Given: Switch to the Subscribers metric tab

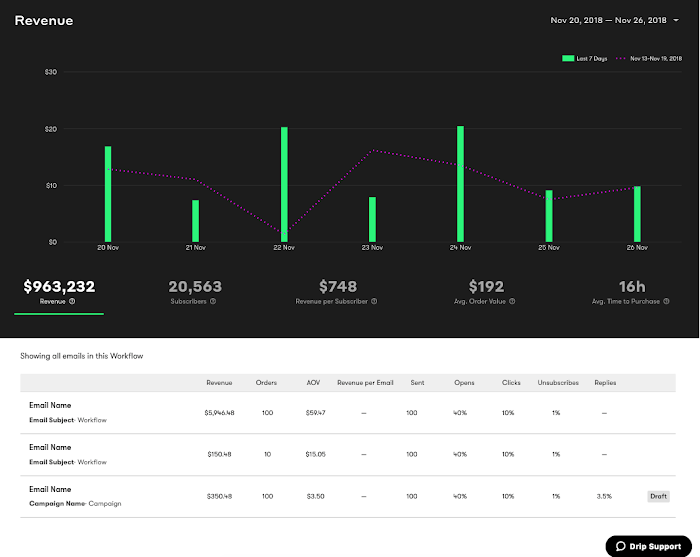Looking at the screenshot, I should point(195,292).
